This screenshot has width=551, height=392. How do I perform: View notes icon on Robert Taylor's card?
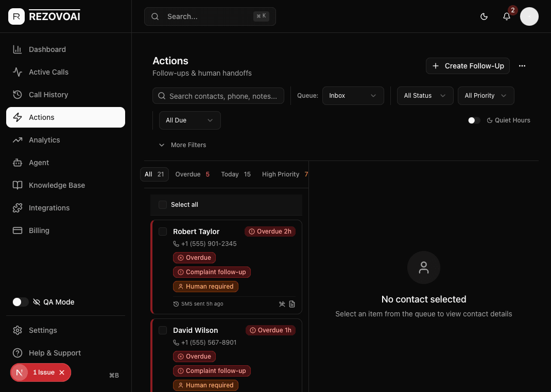[292, 304]
